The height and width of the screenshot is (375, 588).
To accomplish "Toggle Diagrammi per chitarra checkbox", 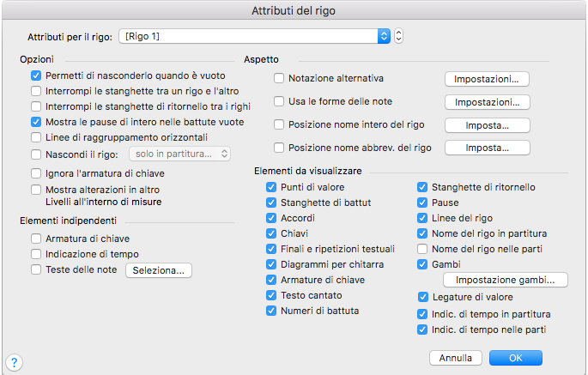I will 271,264.
